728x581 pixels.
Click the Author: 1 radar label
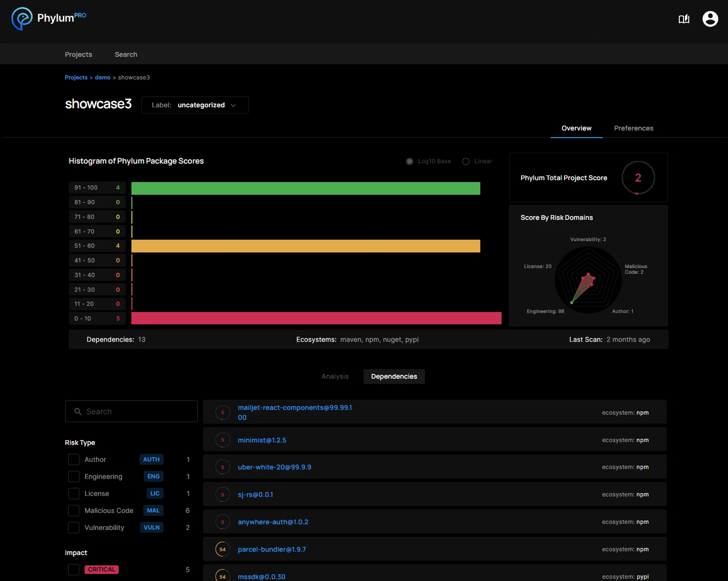(x=623, y=312)
